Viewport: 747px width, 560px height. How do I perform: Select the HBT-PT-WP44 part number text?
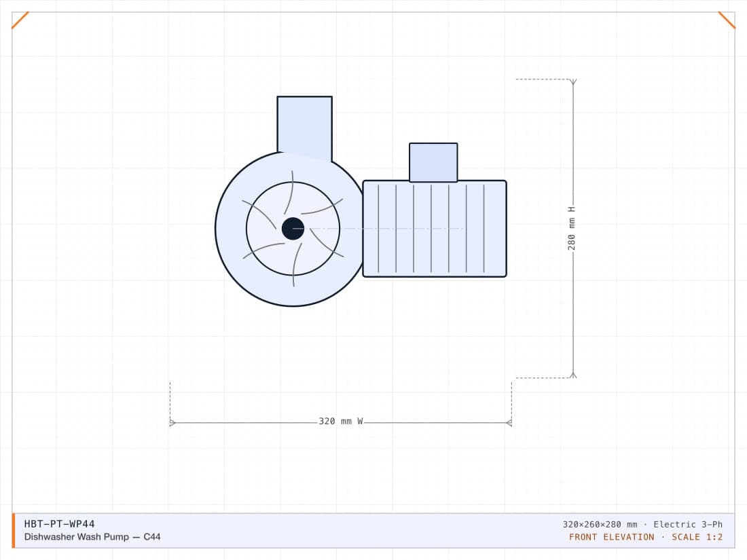60,524
